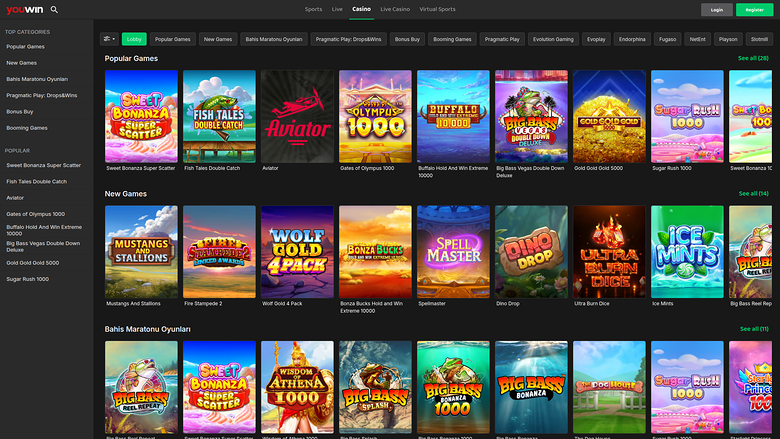
Task: Open the filter settings dropdown
Action: [109, 39]
